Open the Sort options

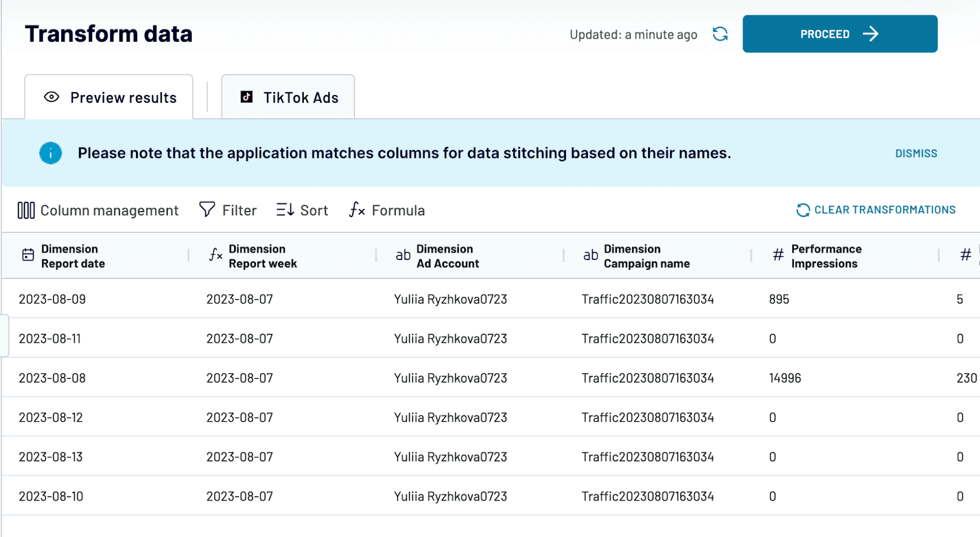(302, 210)
